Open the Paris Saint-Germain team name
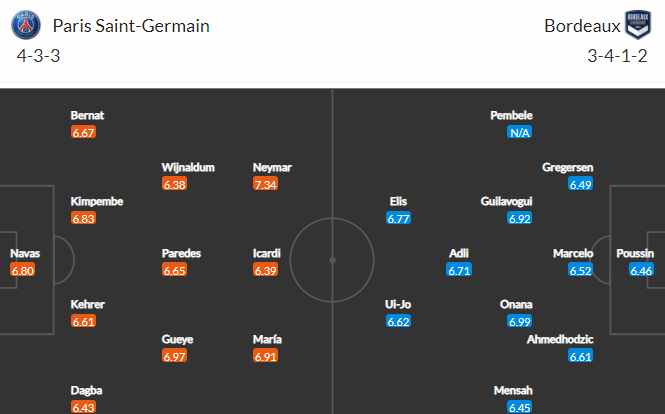 131,26
